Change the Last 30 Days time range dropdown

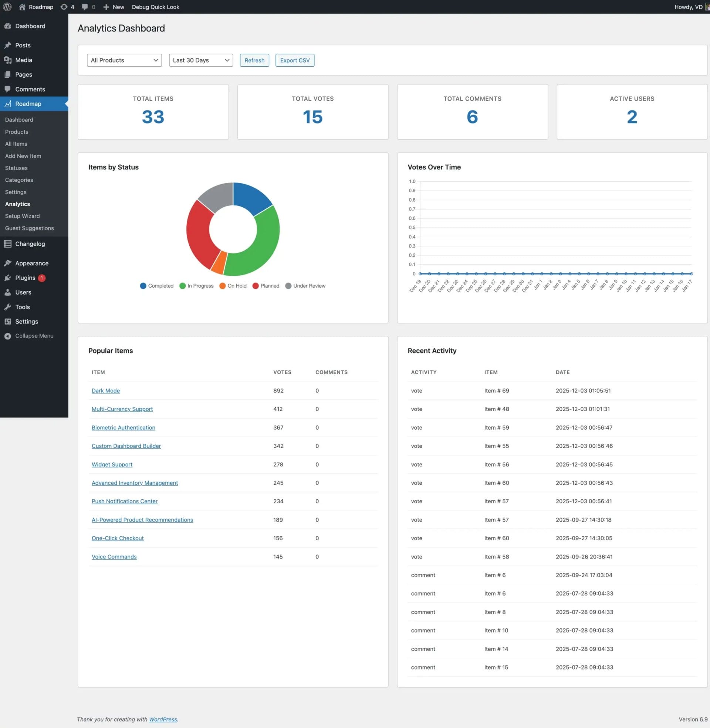tap(200, 60)
